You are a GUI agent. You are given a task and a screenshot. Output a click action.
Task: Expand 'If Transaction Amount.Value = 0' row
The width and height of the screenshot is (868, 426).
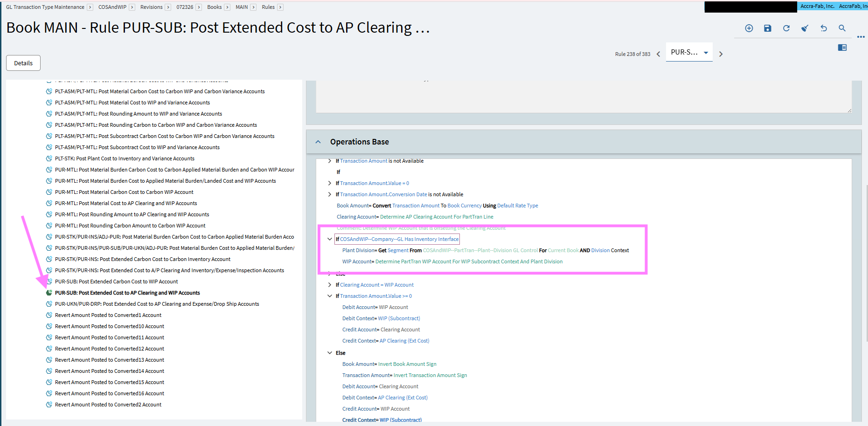coord(330,183)
